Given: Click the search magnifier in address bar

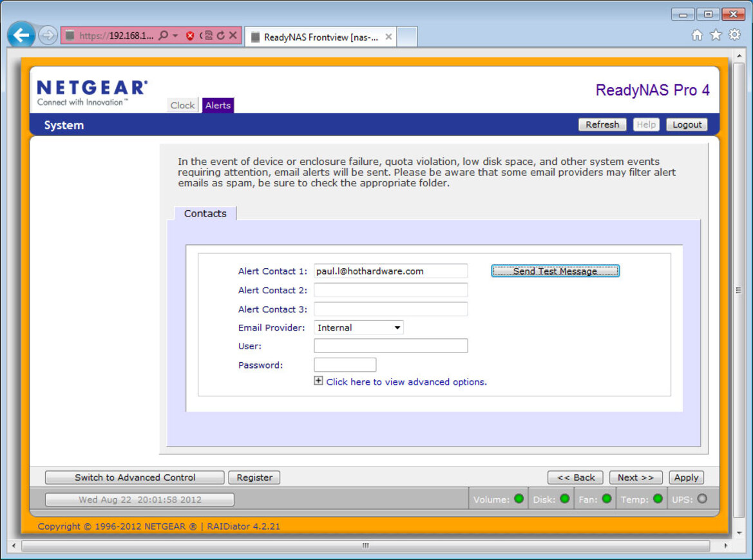Looking at the screenshot, I should (163, 35).
